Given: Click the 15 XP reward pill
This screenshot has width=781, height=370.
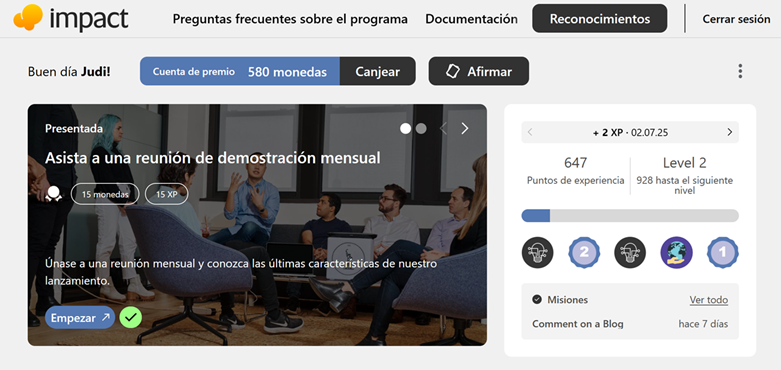Looking at the screenshot, I should 166,194.
